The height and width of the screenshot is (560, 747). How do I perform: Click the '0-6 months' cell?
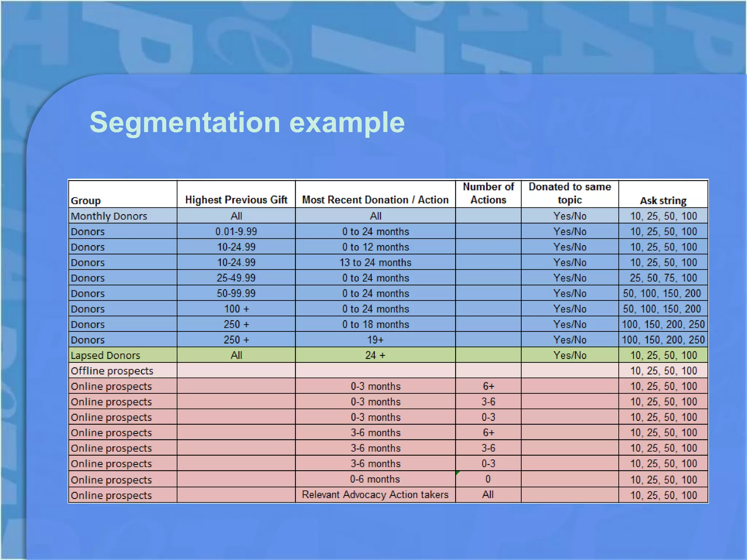[375, 479]
